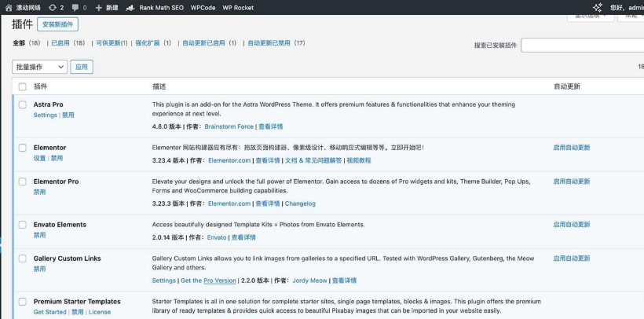Open Get Started under Premium Starter Templates
Image resolution: width=644 pixels, height=319 pixels.
(x=49, y=312)
